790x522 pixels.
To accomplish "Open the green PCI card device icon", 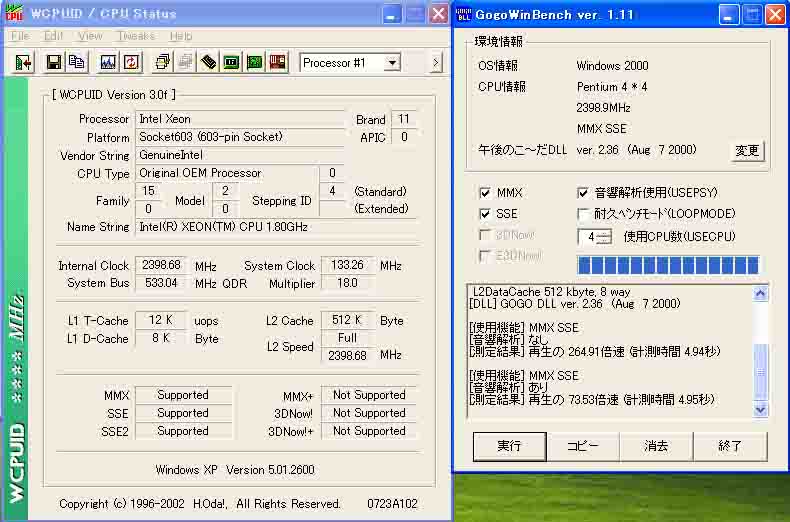I will tap(254, 62).
